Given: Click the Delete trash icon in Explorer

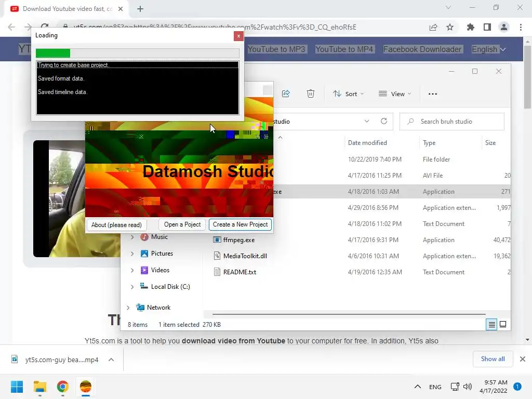Looking at the screenshot, I should click(x=311, y=94).
